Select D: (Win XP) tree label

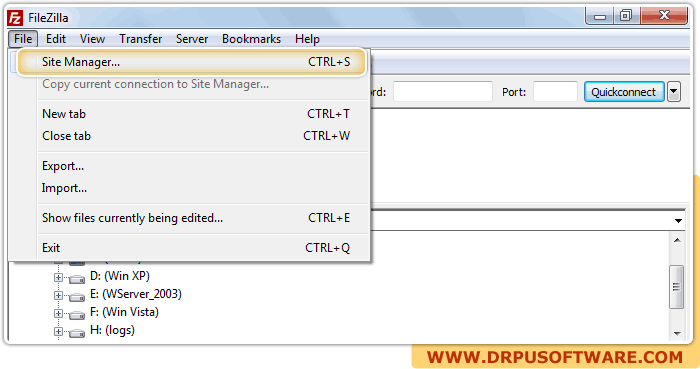(120, 276)
